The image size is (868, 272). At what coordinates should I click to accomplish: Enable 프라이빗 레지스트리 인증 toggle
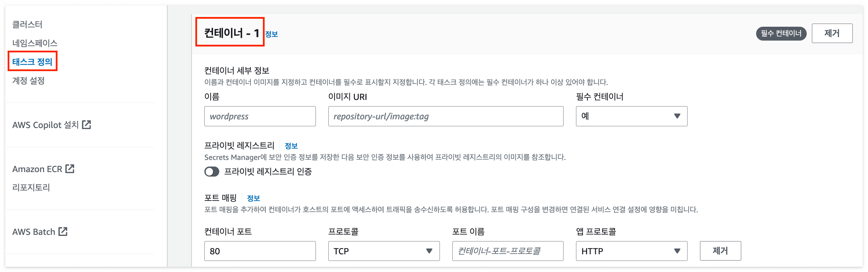tap(212, 172)
